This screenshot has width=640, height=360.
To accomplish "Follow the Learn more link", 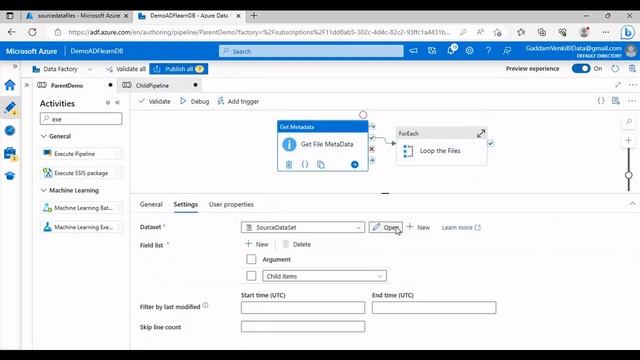I will click(x=461, y=227).
